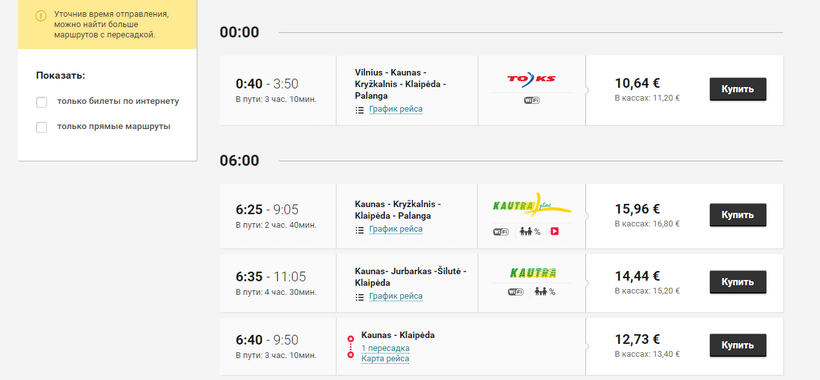Screen dimensions: 820x380
Task: Click WiFi icon on the 0:40 trip
Action: click(531, 100)
